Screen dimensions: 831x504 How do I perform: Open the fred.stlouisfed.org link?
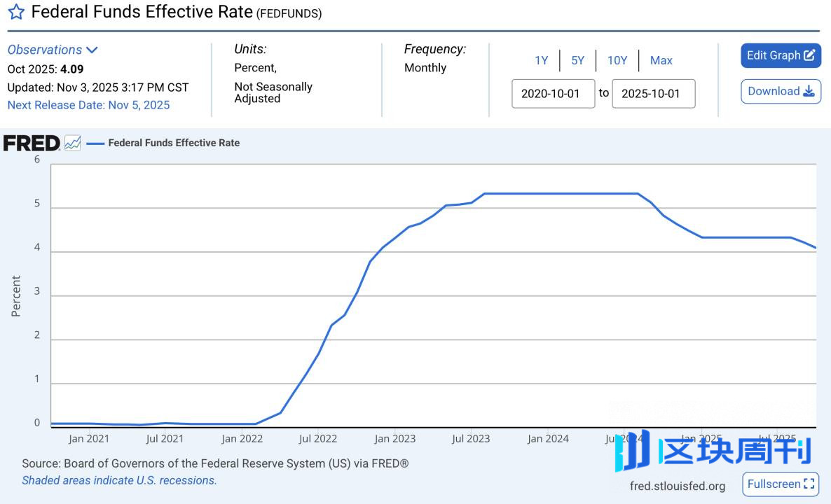[678, 486]
